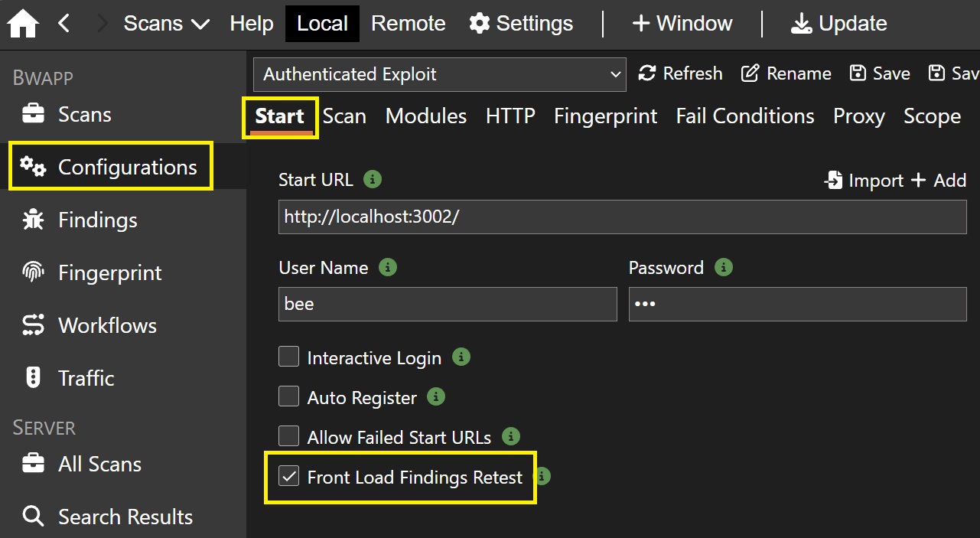Tick the Allow Failed Start URLs checkbox
The image size is (980, 538).
(288, 436)
